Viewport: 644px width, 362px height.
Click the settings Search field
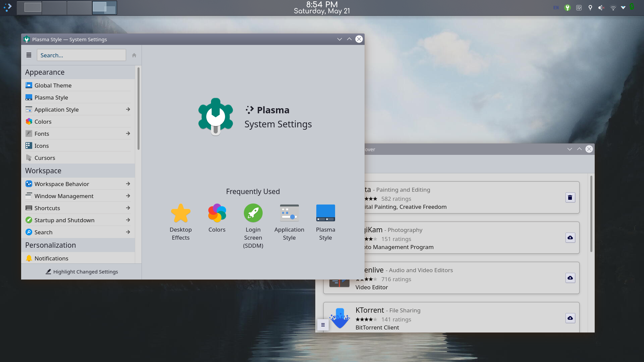82,55
